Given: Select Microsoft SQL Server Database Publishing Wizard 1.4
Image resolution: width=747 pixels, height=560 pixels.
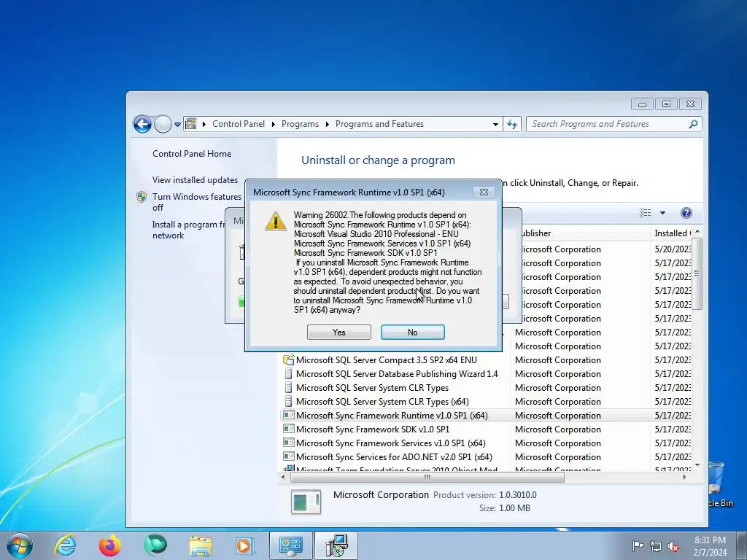Looking at the screenshot, I should (396, 374).
